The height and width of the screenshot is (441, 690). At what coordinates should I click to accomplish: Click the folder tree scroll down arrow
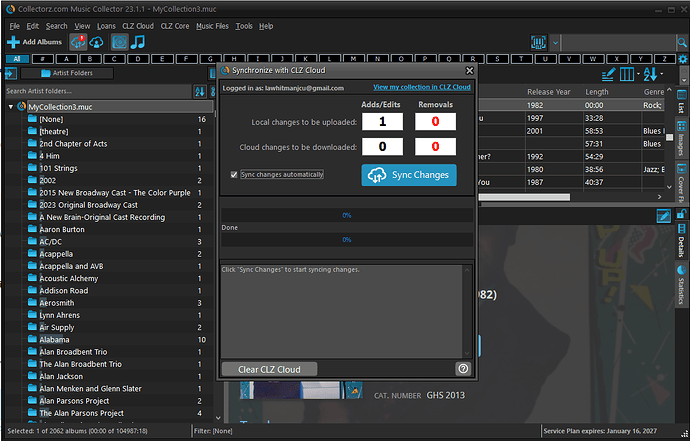coord(218,418)
